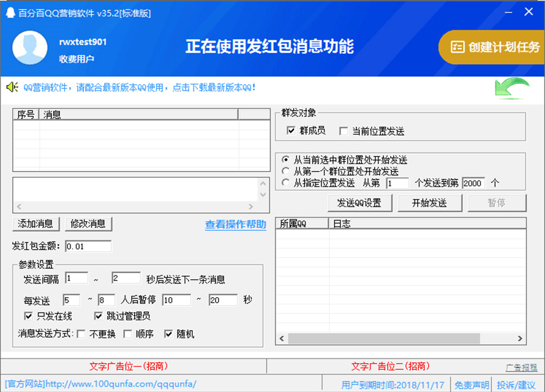Click message box scroll right arrow
The image size is (545, 392).
point(251,206)
